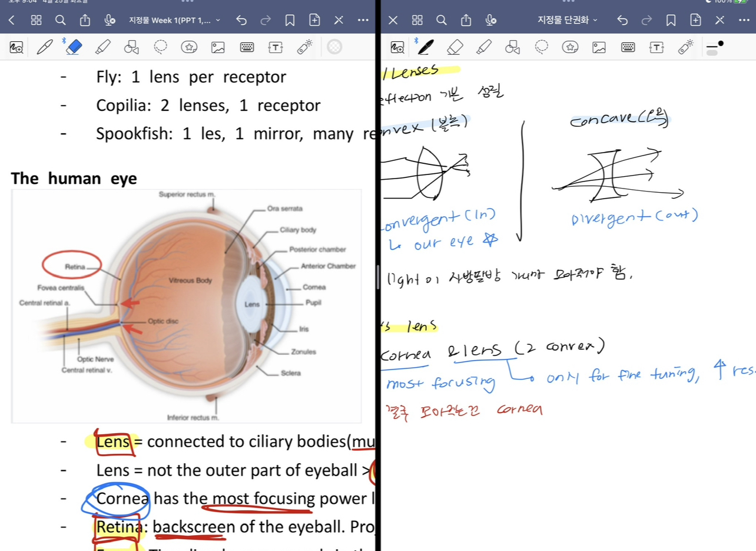Select the Highlighter tool in left notebook
Image resolution: width=756 pixels, height=551 pixels.
(x=102, y=47)
